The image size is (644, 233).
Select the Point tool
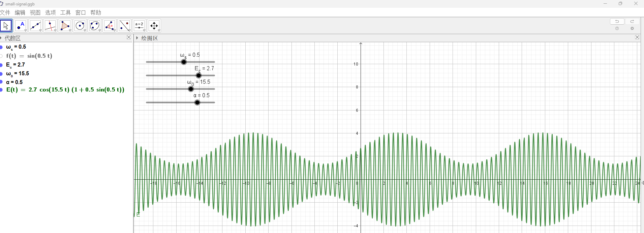coord(21,26)
